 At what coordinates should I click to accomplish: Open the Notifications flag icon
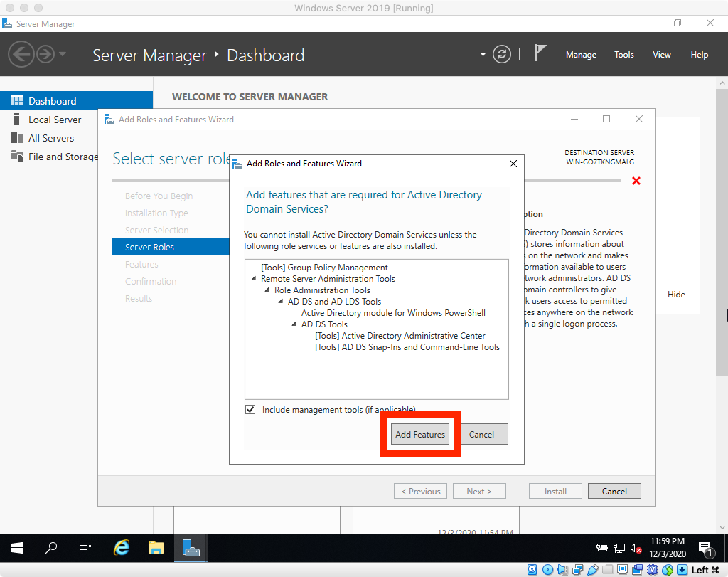(540, 53)
